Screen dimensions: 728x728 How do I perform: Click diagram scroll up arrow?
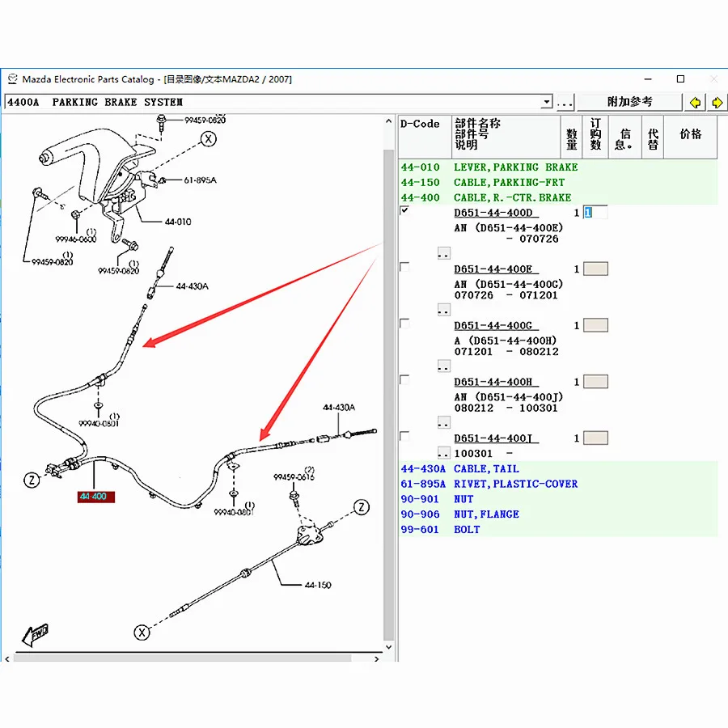388,121
